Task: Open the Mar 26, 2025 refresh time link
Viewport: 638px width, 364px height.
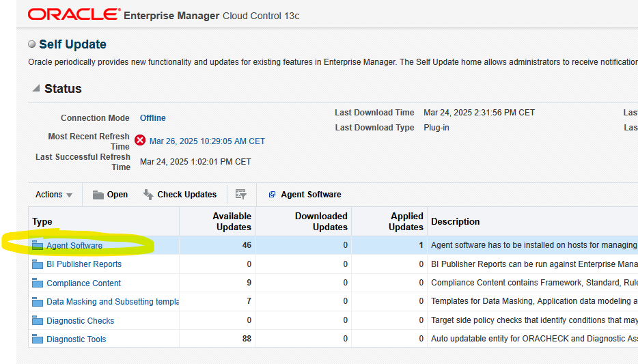Action: [207, 141]
